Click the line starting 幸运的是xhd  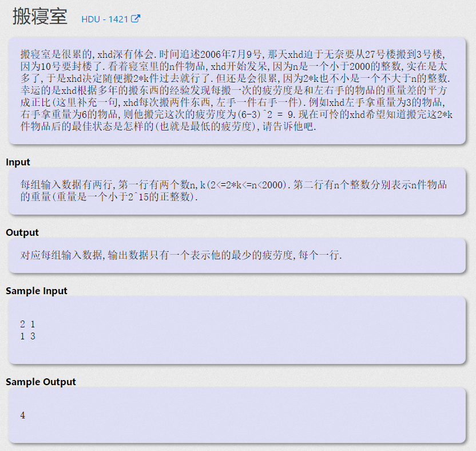[233, 90]
